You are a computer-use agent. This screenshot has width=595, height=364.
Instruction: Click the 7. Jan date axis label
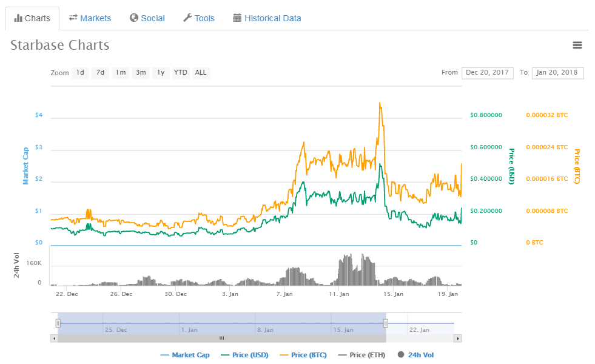tap(284, 294)
